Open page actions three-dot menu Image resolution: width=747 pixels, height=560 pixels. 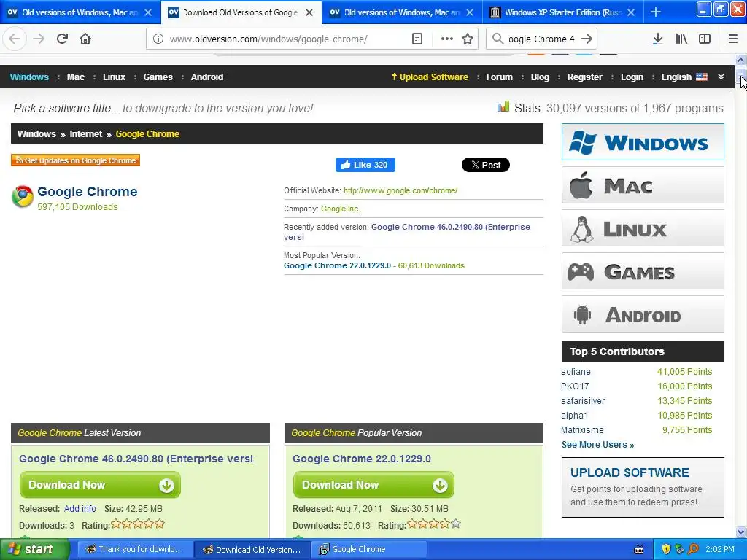[x=447, y=39]
